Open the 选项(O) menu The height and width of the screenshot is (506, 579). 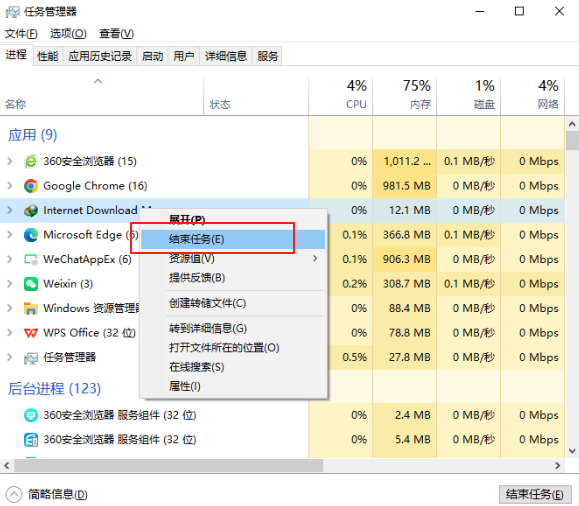[68, 34]
